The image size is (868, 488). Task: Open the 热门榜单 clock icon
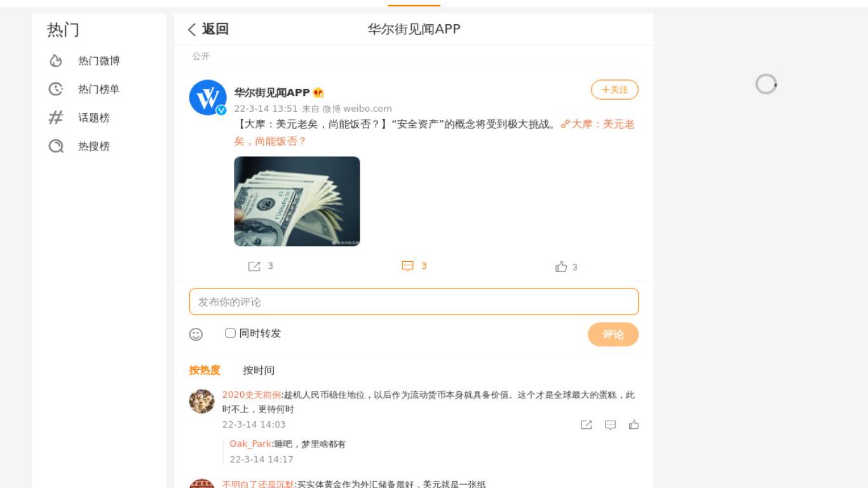click(x=56, y=89)
